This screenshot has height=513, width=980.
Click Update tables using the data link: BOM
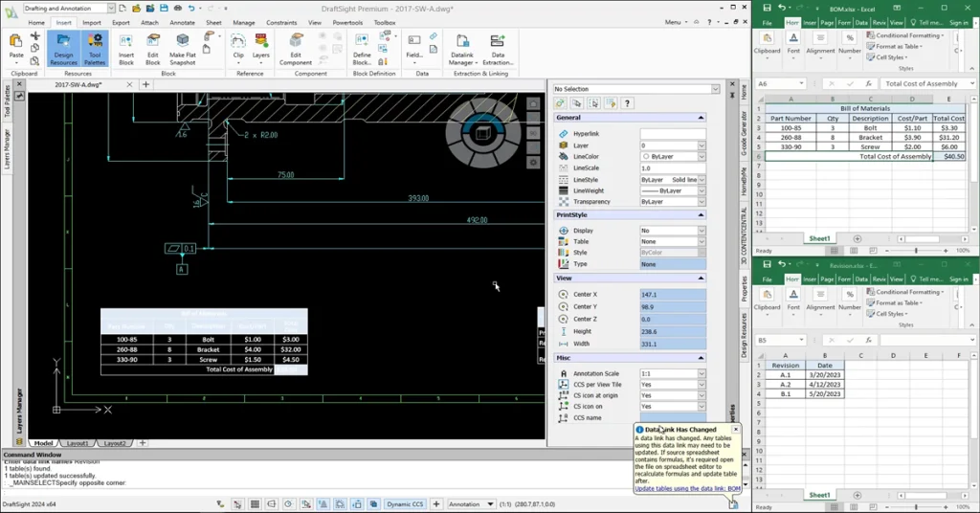pos(687,489)
